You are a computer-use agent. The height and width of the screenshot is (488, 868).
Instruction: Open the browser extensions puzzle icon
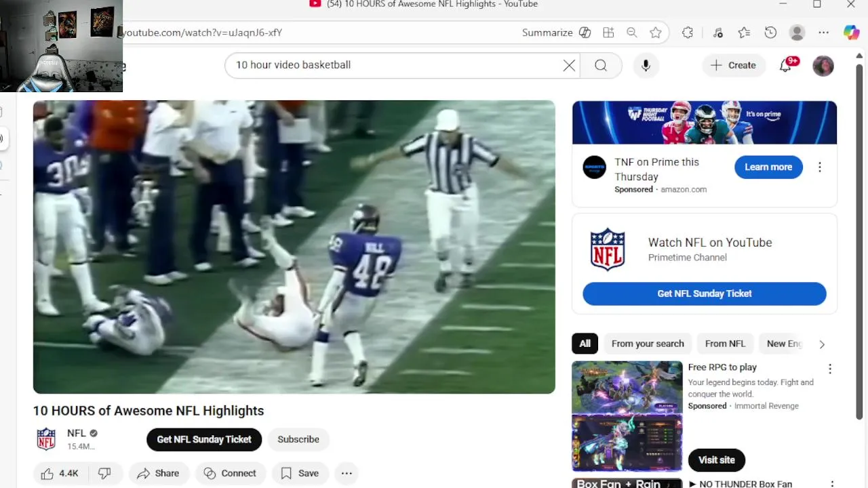(688, 33)
